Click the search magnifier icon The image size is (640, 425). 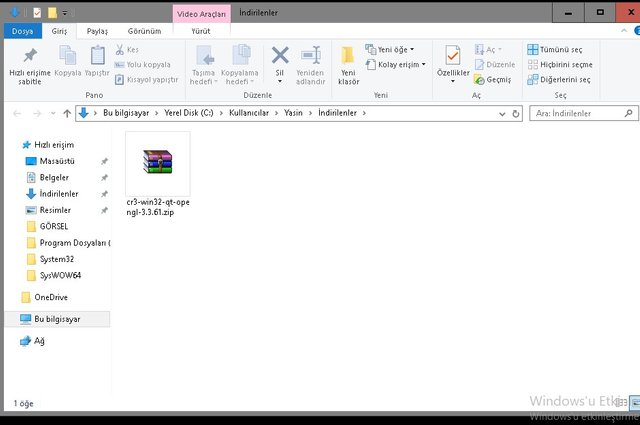coord(629,113)
